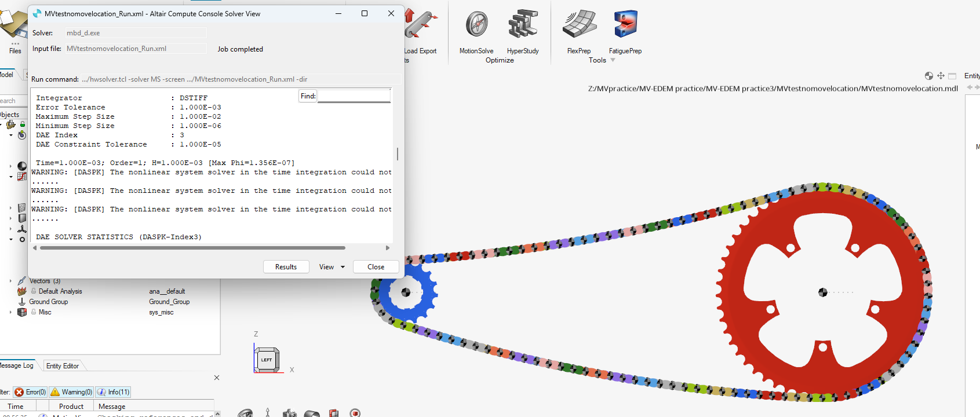
Task: Click the Ground Group icon in the tree
Action: tap(22, 302)
